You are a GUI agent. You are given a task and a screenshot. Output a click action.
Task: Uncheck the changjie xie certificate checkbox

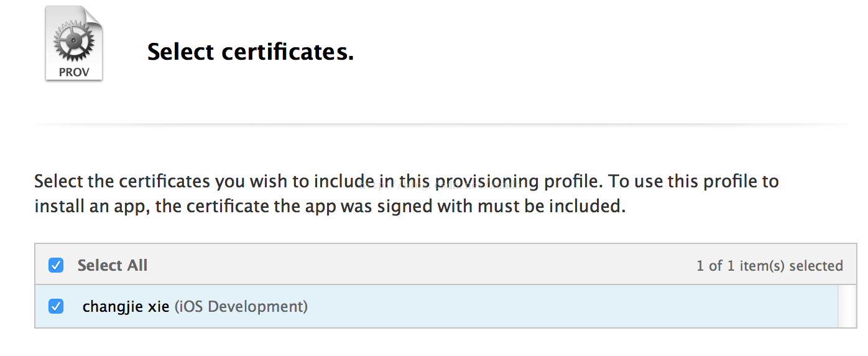[x=56, y=306]
